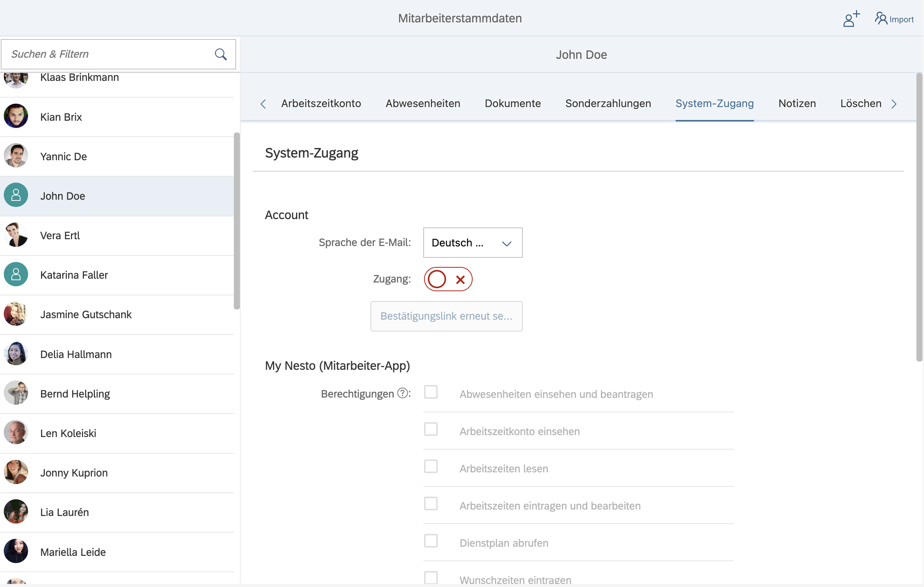Select Jasmine Gutschank in employee list

[86, 315]
